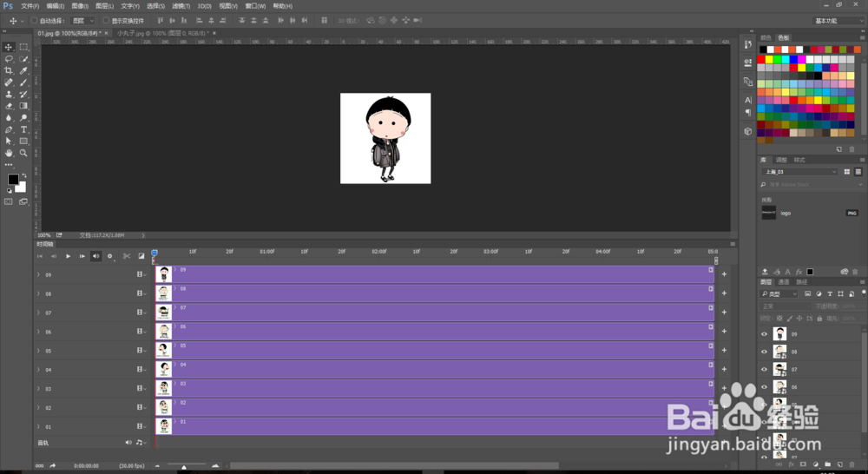Delete layer with the trash icon
868x474 pixels.
pyautogui.click(x=852, y=464)
